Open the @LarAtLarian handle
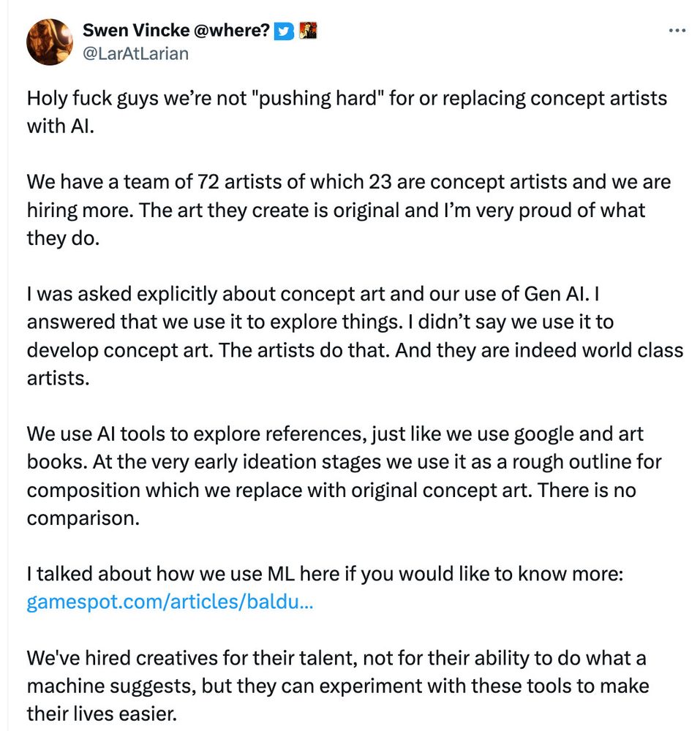Viewport: 700px width, 731px height. click(x=135, y=53)
